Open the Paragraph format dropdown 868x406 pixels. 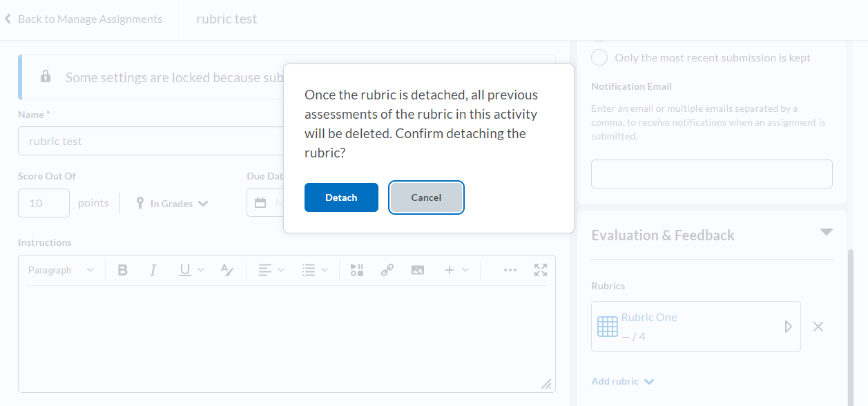pyautogui.click(x=61, y=270)
